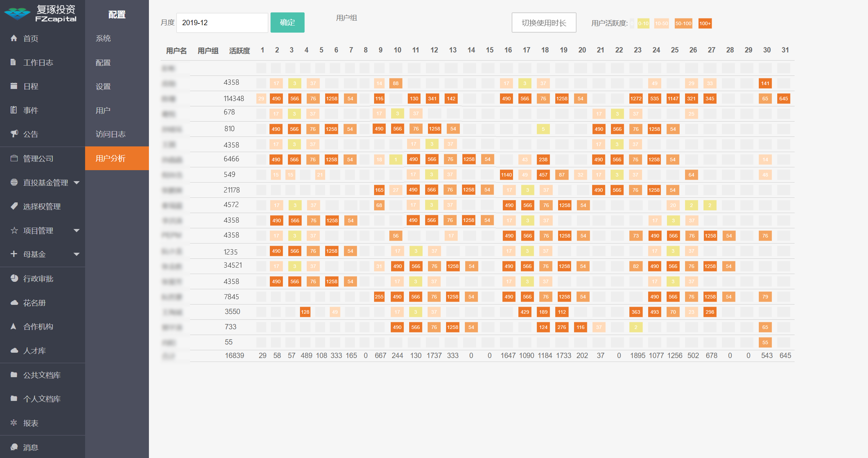
Task: Click activity value 3550
Action: point(232,312)
